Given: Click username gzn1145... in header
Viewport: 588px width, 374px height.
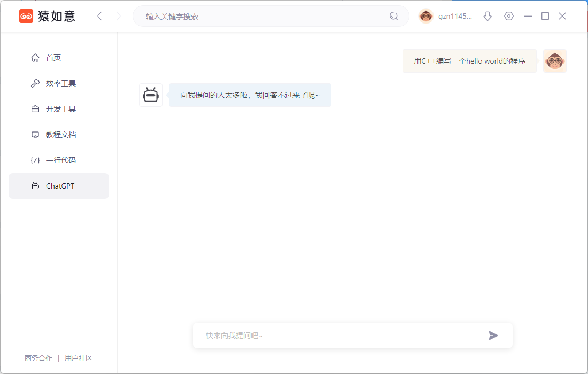Looking at the screenshot, I should [455, 16].
